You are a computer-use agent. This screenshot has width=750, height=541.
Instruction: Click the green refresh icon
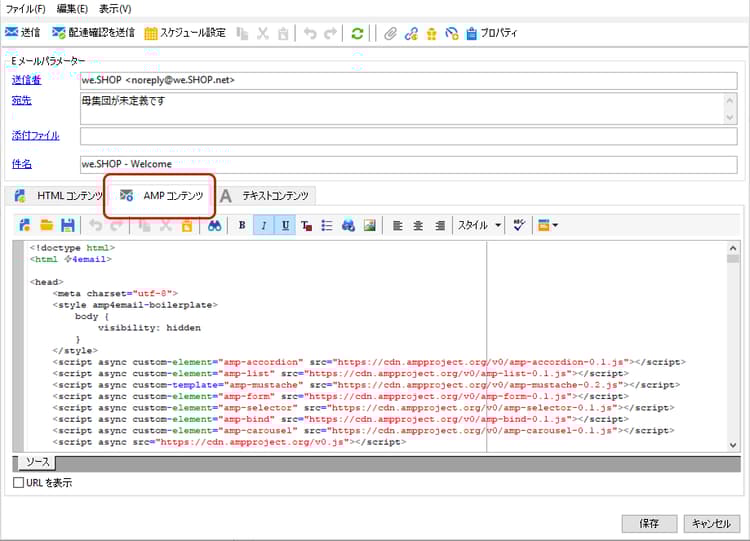click(357, 33)
